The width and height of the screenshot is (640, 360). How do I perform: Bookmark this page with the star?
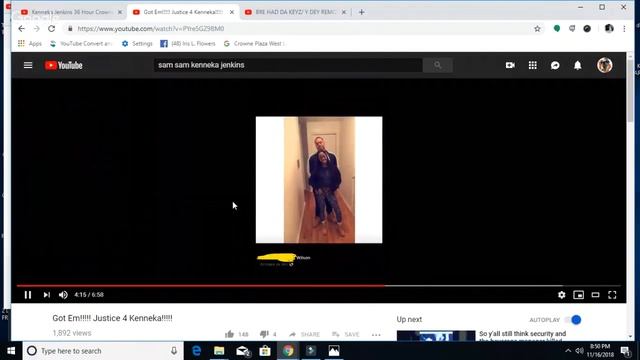(x=537, y=29)
